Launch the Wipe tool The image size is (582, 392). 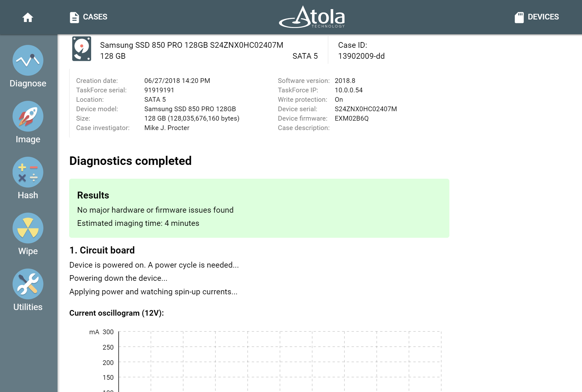tap(28, 228)
